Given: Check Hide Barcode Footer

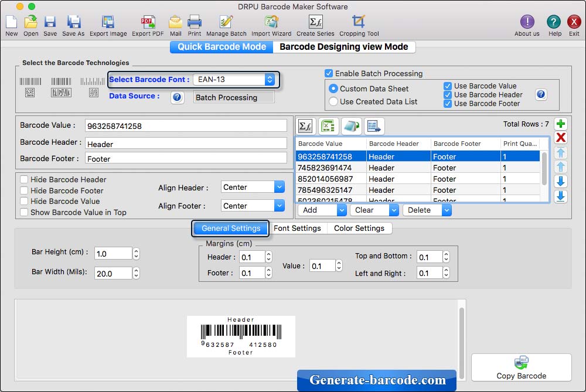Looking at the screenshot, I should pos(24,190).
